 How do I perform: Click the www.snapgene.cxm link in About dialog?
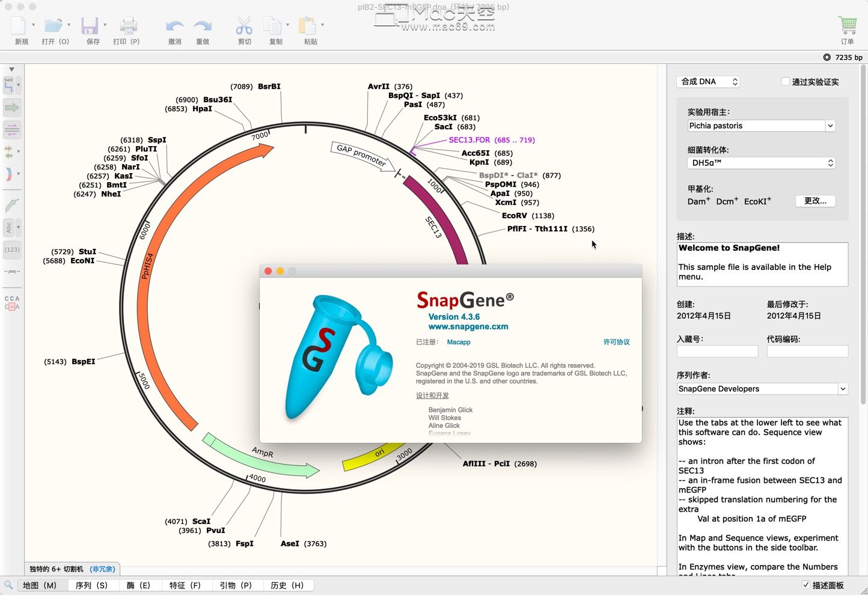(x=468, y=327)
